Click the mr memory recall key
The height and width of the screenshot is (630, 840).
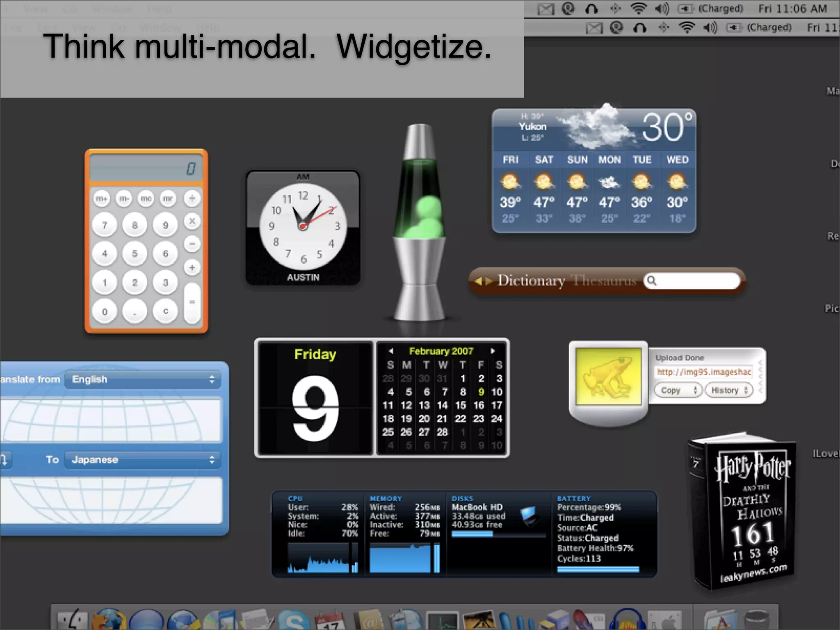click(x=168, y=199)
